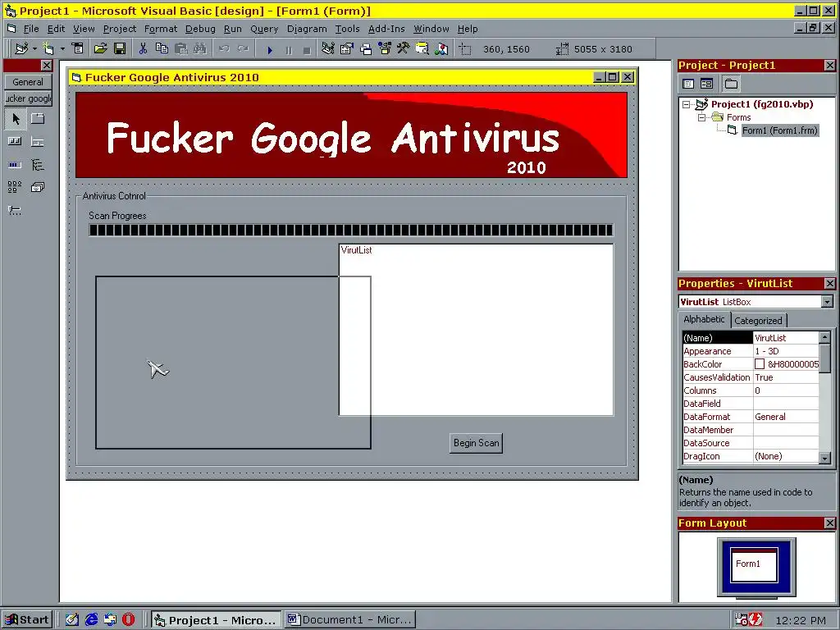Click the Form1 thumbnail in Form Layout
The width and height of the screenshot is (840, 630).
pos(754,565)
